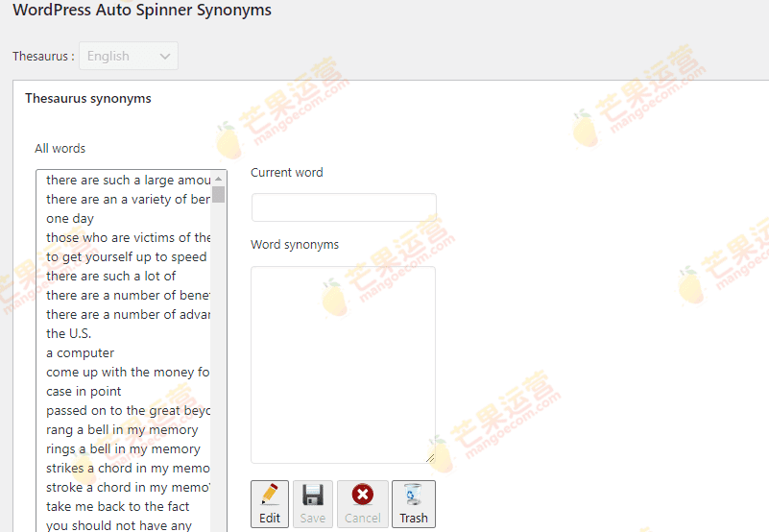Click the Save floppy disk button
The width and height of the screenshot is (769, 532).
(x=312, y=504)
